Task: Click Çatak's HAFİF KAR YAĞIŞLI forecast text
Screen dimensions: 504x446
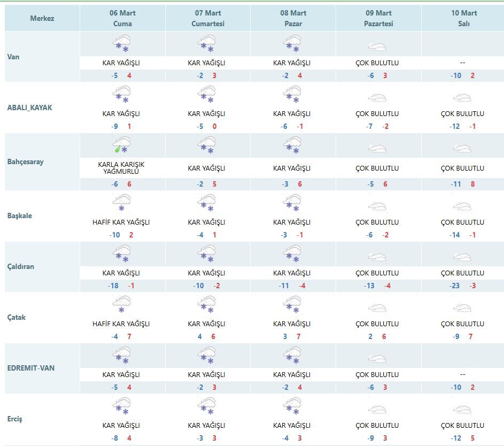Action: click(x=121, y=324)
